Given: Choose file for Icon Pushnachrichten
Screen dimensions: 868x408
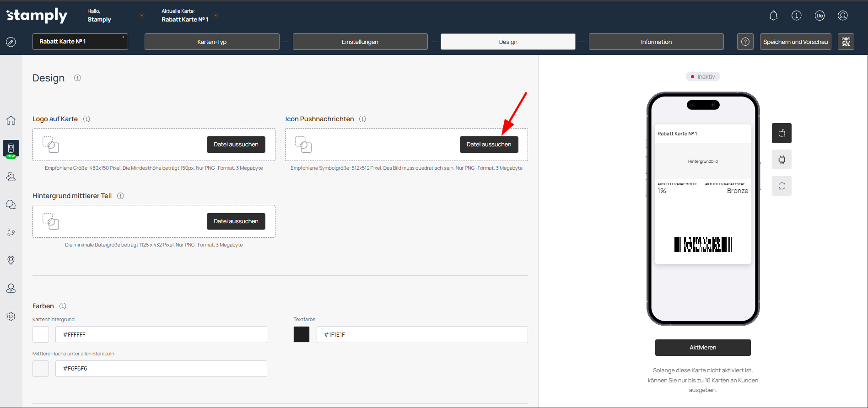Looking at the screenshot, I should point(489,145).
